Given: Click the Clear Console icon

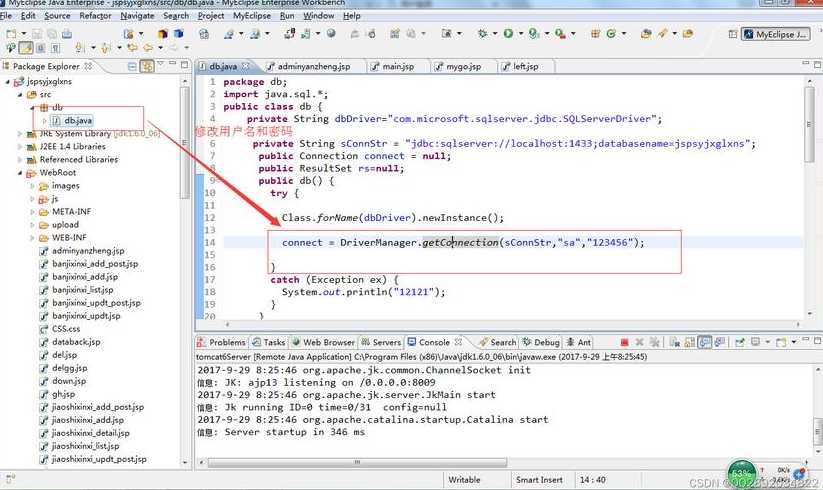Looking at the screenshot, I should pos(675,343).
